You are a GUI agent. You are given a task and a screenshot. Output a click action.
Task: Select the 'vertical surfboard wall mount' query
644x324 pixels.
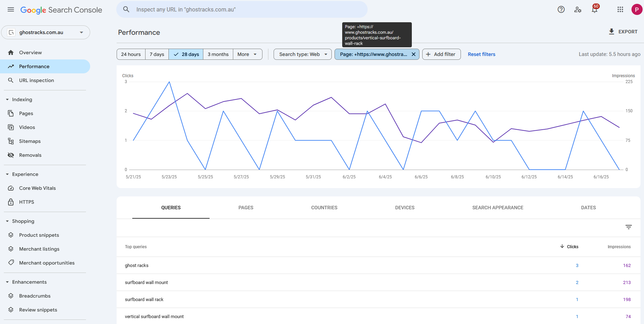coord(378,316)
